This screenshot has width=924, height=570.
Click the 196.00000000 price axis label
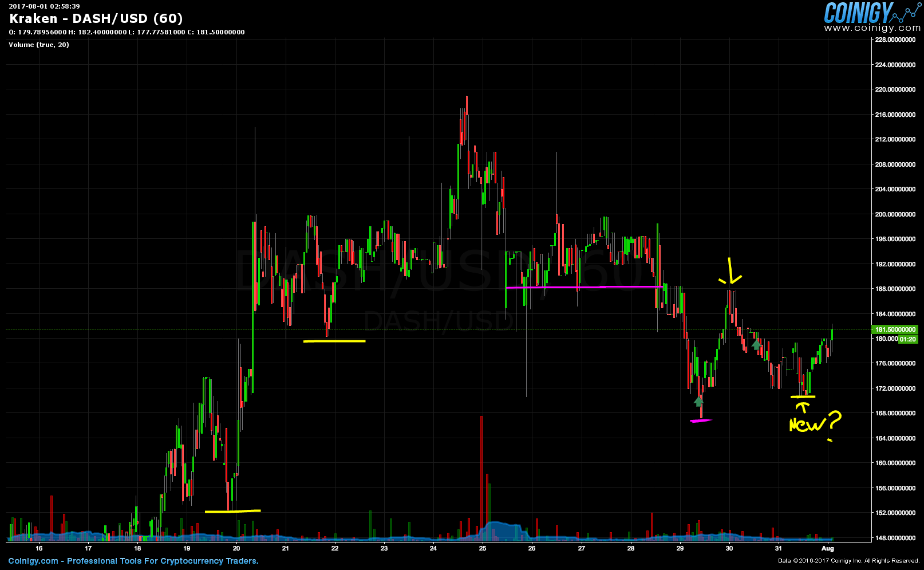(895, 239)
